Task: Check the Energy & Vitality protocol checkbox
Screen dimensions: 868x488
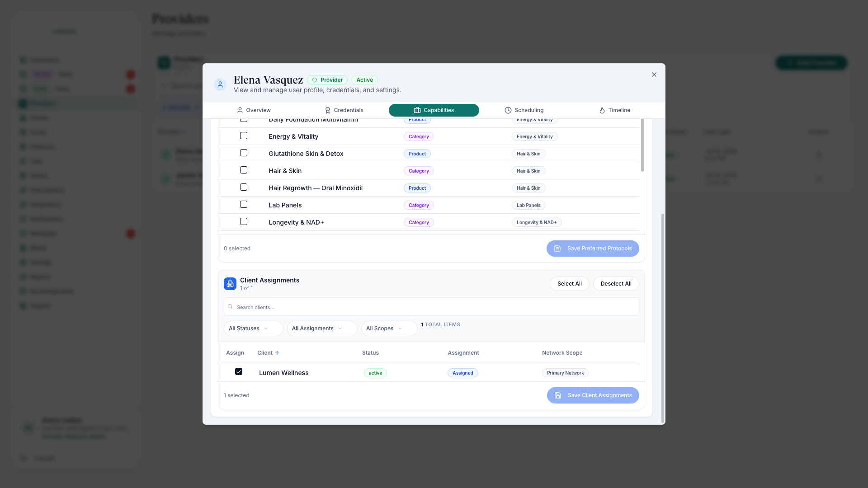Action: (x=244, y=136)
